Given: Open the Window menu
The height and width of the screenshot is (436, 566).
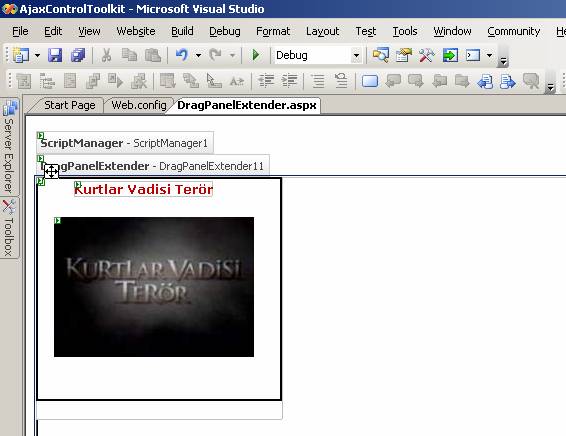Looking at the screenshot, I should point(452,31).
